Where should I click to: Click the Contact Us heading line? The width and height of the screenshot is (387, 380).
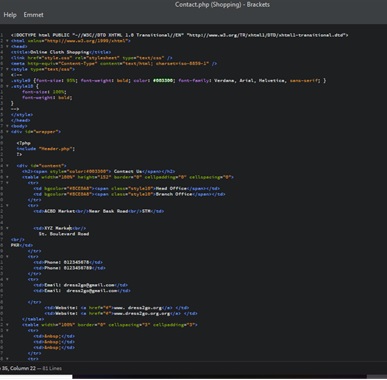pos(99,171)
